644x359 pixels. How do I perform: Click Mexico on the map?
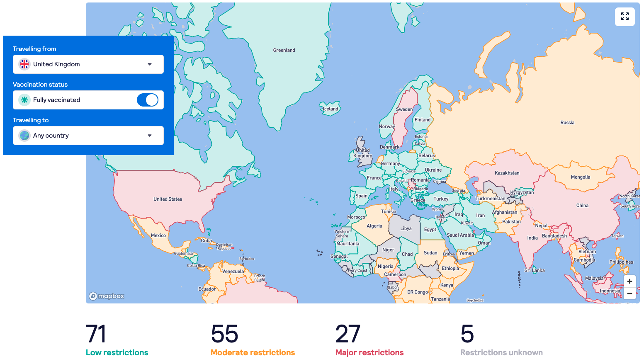158,235
